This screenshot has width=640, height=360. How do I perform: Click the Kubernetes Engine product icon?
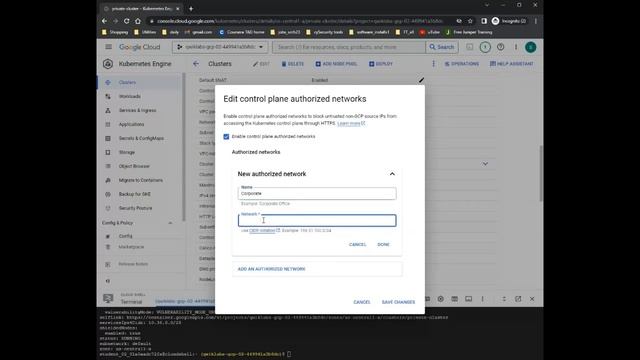tap(108, 64)
